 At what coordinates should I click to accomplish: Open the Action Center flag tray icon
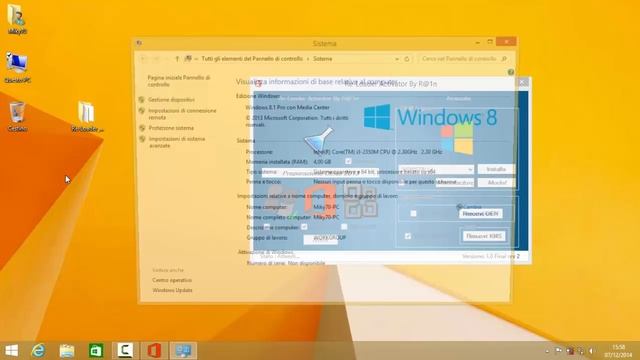(x=558, y=351)
